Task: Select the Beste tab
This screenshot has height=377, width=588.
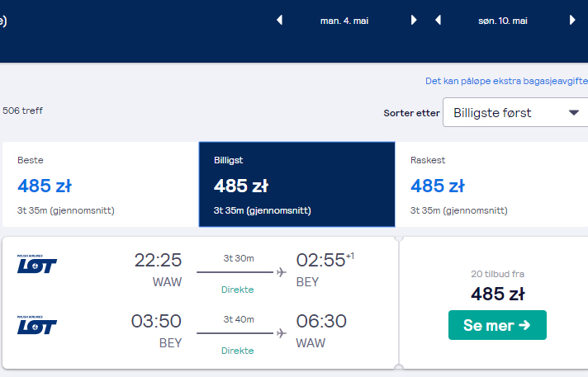Action: point(100,185)
